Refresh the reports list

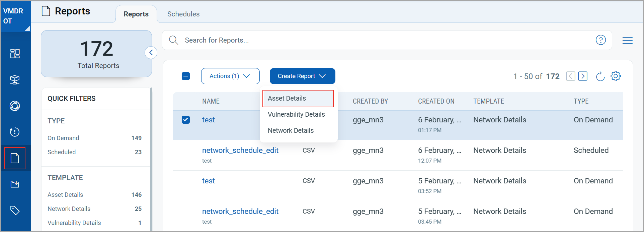coord(600,76)
